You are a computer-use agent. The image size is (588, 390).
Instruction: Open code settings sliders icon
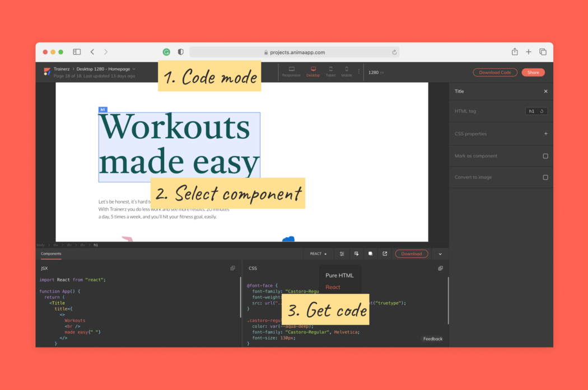342,253
